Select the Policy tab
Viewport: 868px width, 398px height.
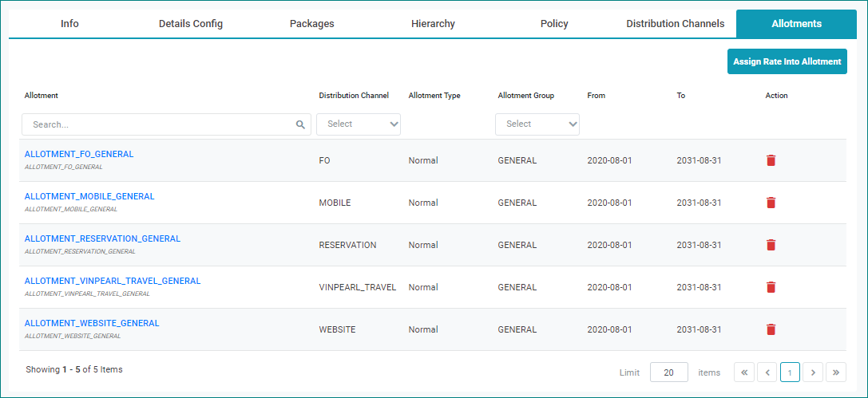coord(554,24)
